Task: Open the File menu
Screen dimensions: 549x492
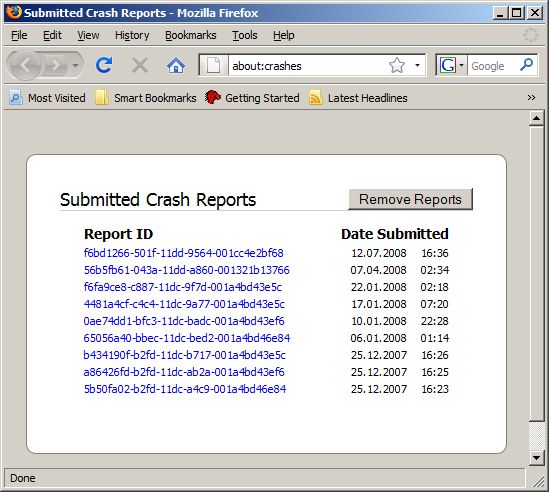Action: [19, 35]
